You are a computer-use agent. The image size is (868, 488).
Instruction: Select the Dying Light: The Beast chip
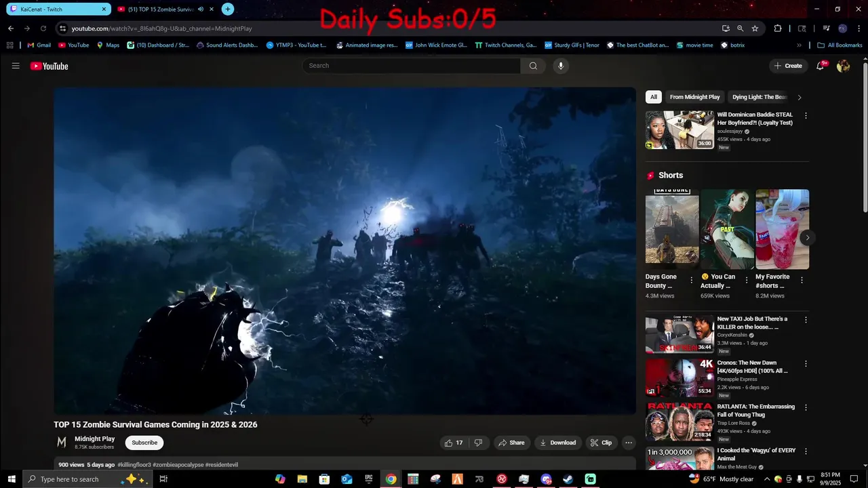click(759, 97)
